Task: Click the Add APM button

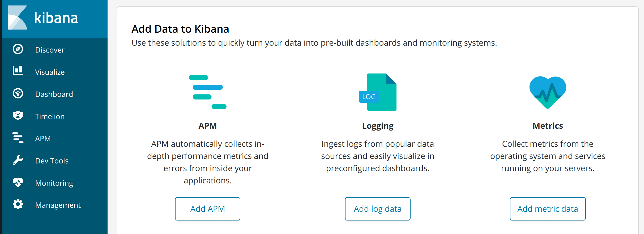Action: [207, 209]
